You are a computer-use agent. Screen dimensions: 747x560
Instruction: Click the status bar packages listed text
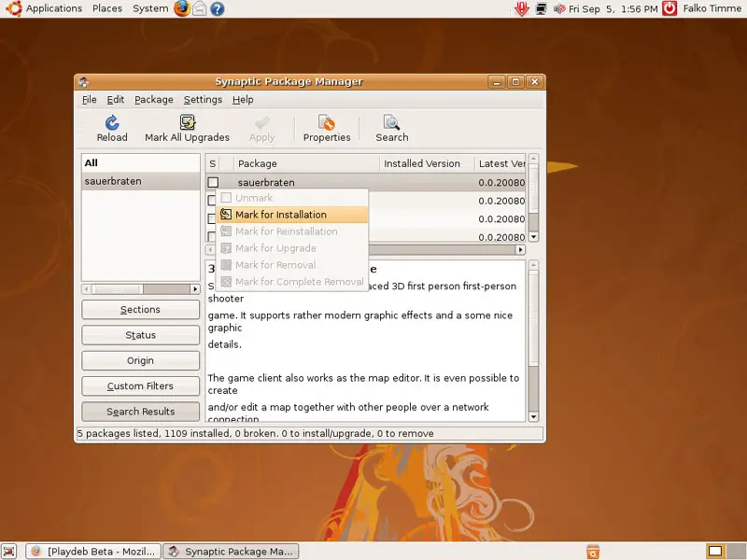click(255, 433)
